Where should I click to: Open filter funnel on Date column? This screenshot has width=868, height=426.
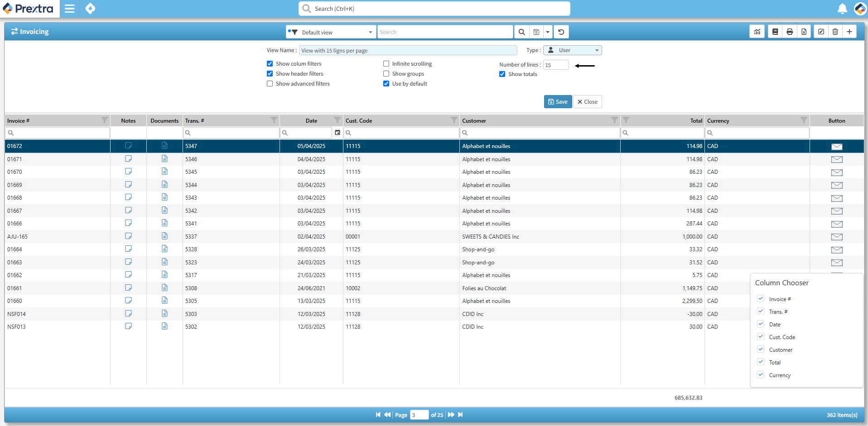(337, 120)
